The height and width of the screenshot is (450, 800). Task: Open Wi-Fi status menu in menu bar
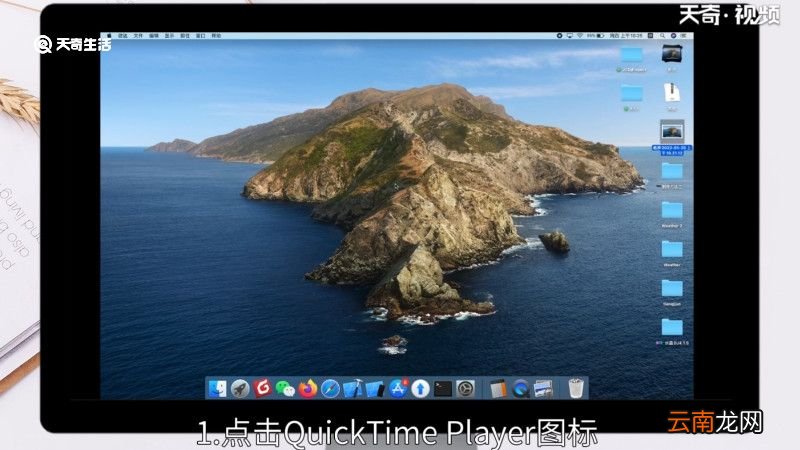[x=580, y=36]
